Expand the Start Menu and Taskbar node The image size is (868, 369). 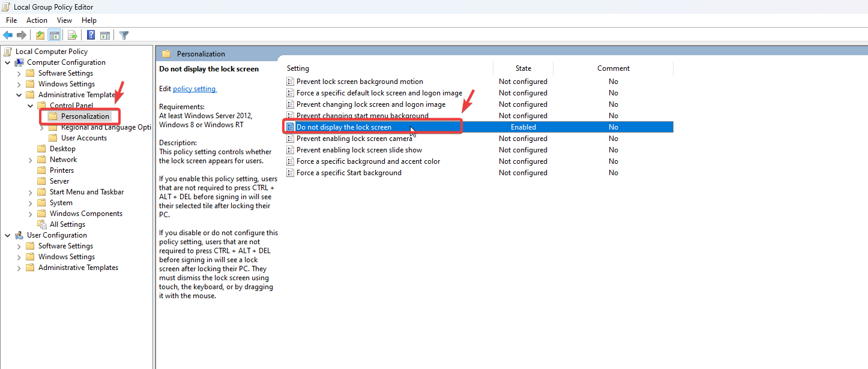pyautogui.click(x=31, y=192)
